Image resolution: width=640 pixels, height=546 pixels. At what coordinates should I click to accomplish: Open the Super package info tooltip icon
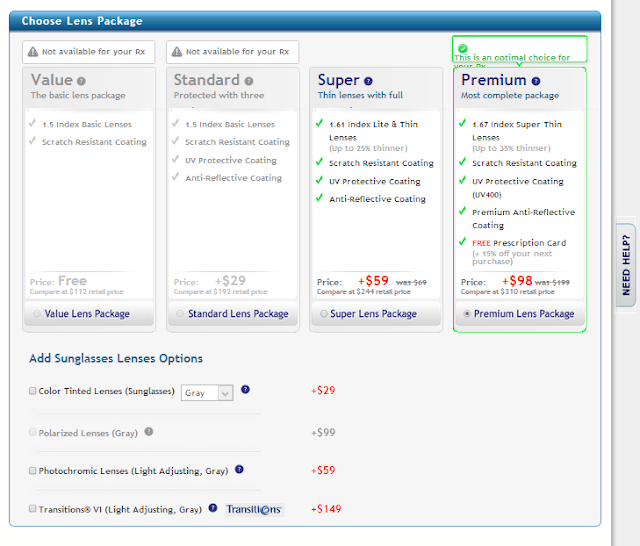click(x=368, y=81)
